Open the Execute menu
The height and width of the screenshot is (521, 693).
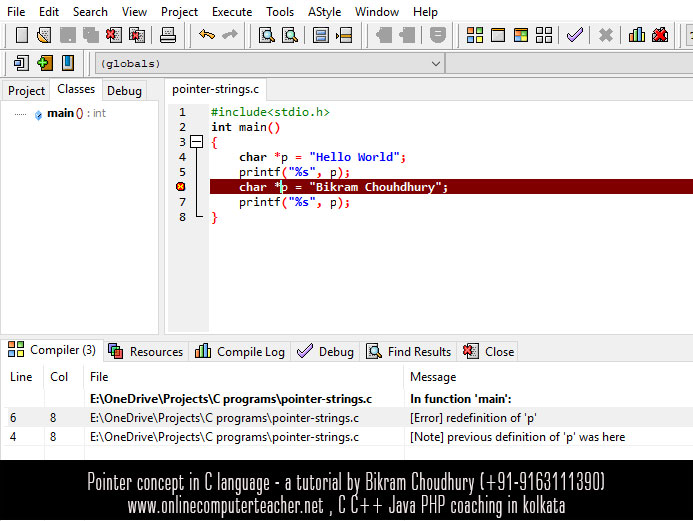click(x=232, y=11)
